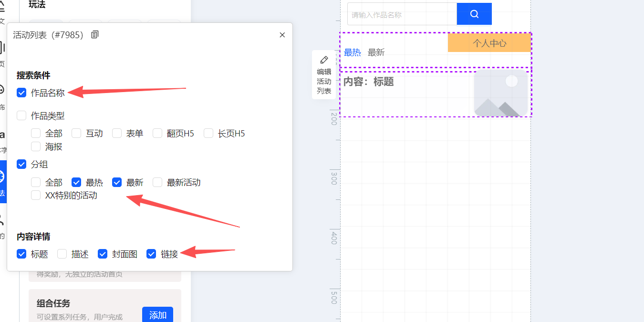Viewport: 644px width, 322px height.
Task: Close the 活动列表 dialog with the X
Action: click(282, 35)
